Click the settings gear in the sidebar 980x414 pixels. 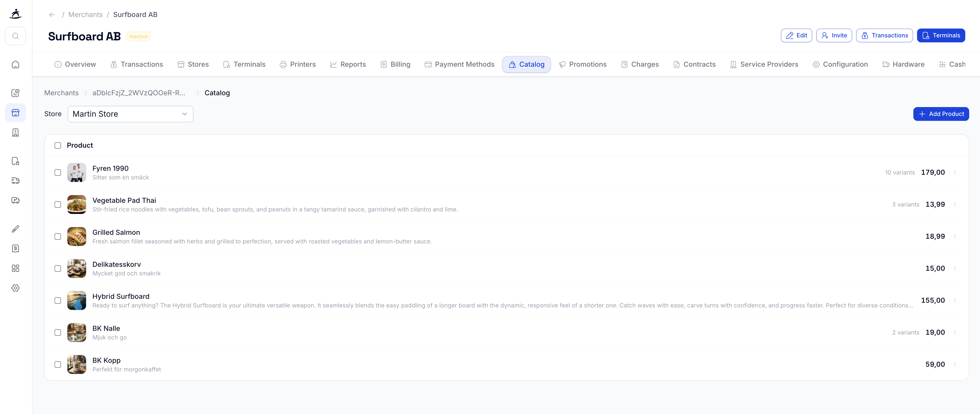tap(15, 287)
